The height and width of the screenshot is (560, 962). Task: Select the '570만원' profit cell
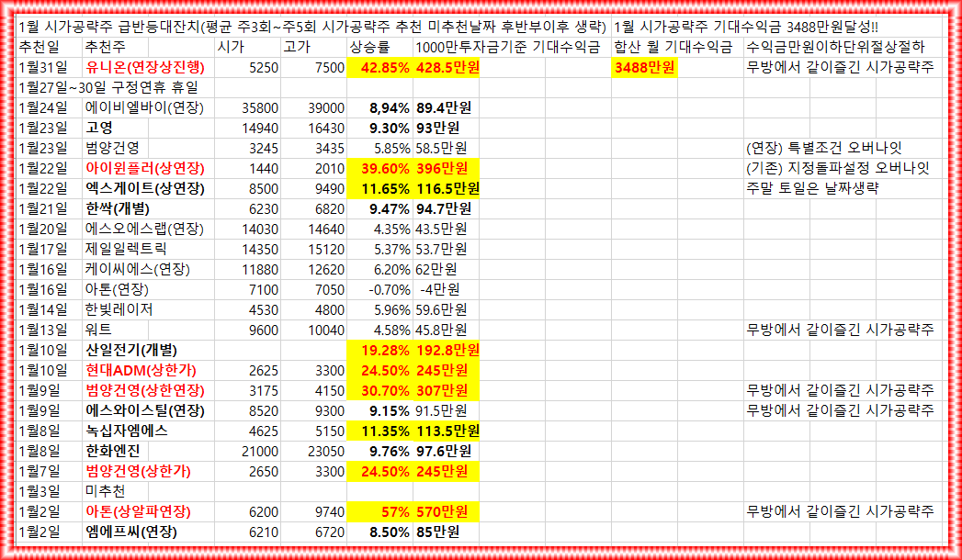coord(446,512)
